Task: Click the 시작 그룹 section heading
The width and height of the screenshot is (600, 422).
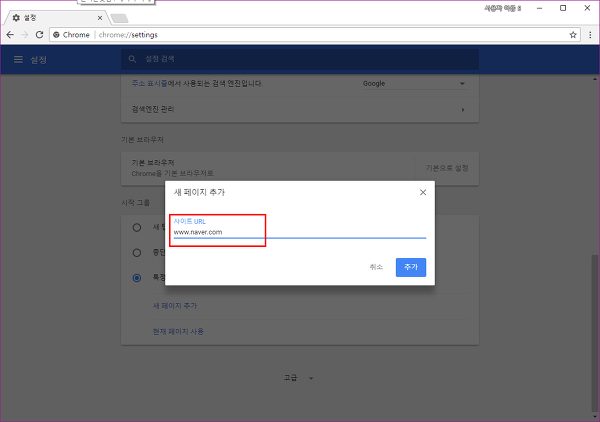Action: (135, 203)
